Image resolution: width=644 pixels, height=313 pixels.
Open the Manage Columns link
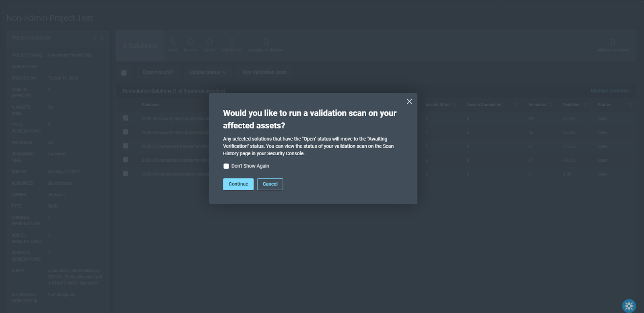tap(609, 91)
